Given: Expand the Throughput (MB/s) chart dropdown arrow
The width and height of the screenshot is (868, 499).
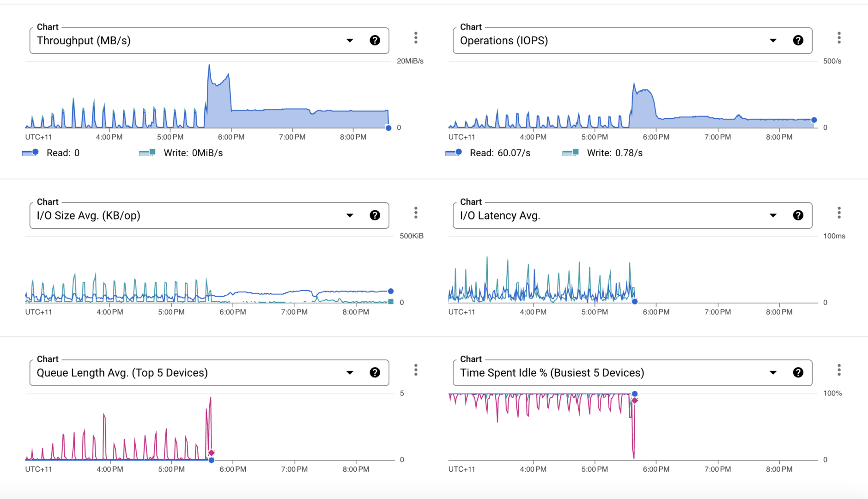Looking at the screenshot, I should pyautogui.click(x=350, y=41).
